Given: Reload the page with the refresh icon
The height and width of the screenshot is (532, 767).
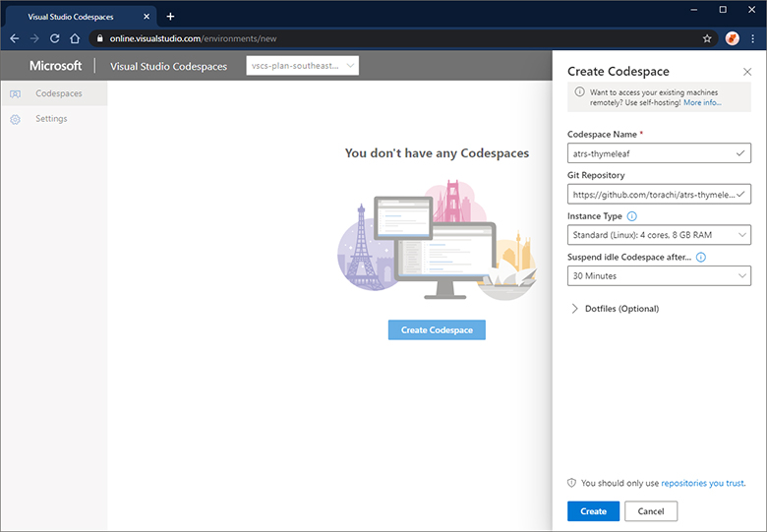Looking at the screenshot, I should 54,38.
